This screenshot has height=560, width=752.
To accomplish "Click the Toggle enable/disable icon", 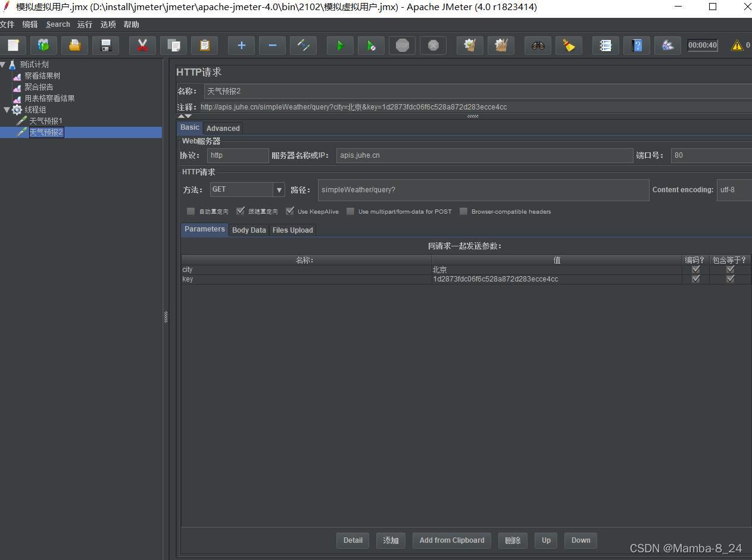I will tap(303, 45).
